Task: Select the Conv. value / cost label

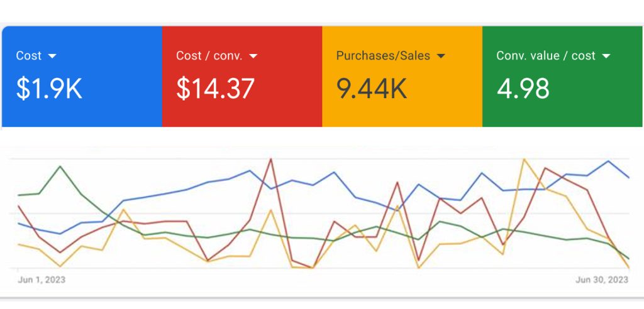Action: click(546, 56)
